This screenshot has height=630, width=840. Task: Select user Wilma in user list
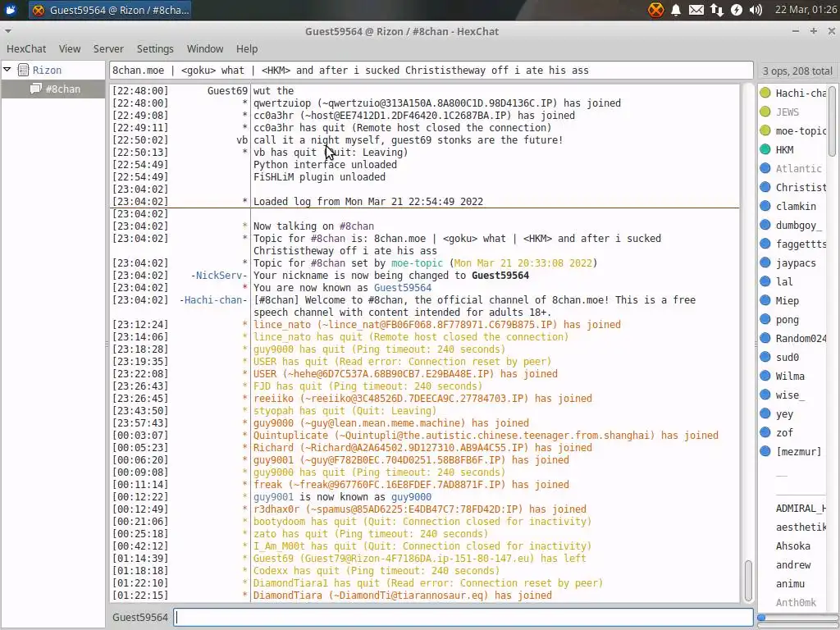pyautogui.click(x=790, y=376)
